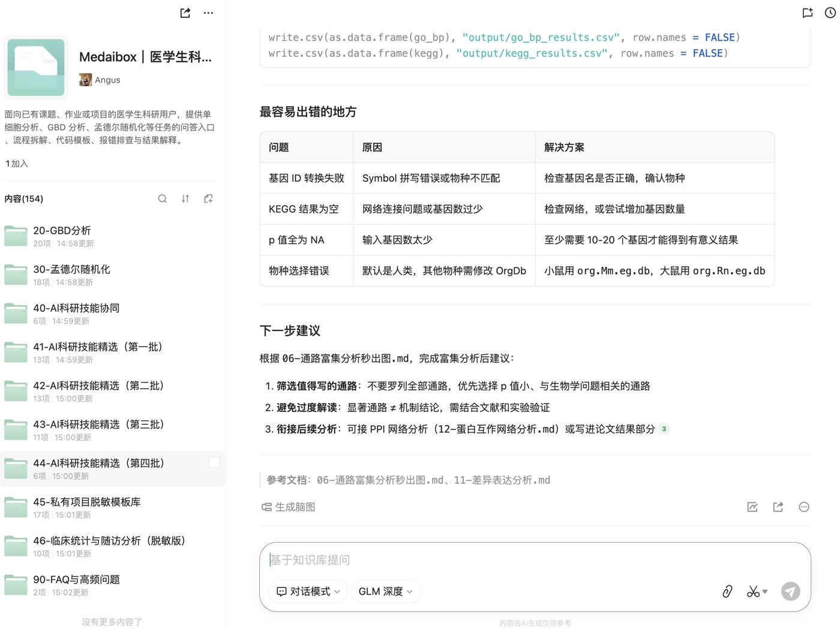Screen dimensions: 840x629
Task: Share this answer via export icon
Action: tap(778, 507)
